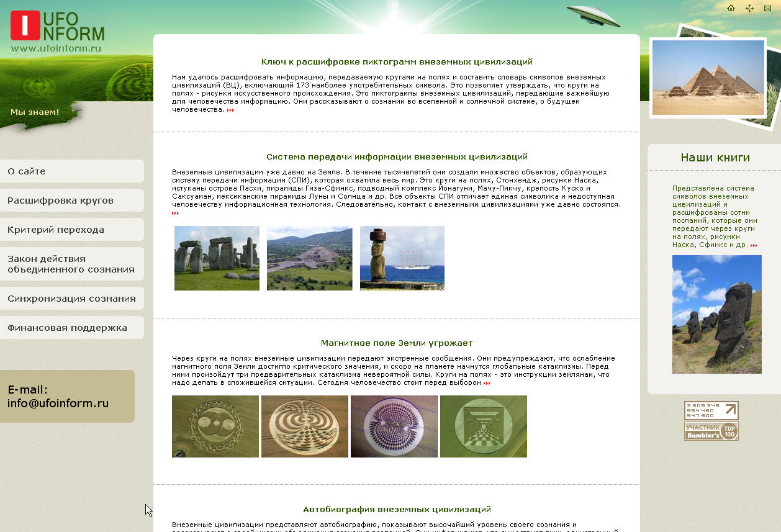Open article 'Ключ к расшифровке пиктограмм внеземных цивилизаций'

pos(397,61)
